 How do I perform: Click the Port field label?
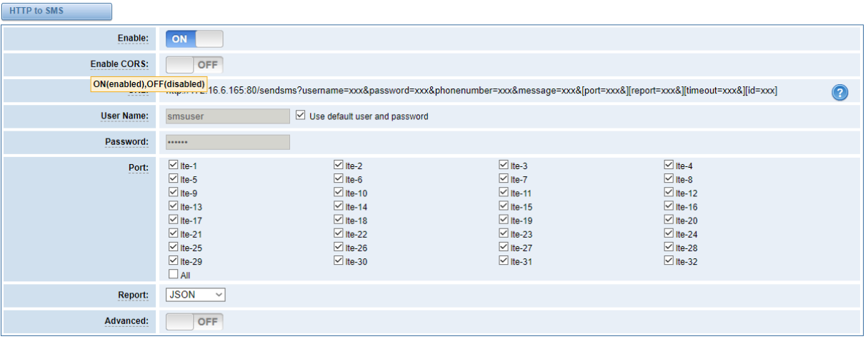pos(139,167)
